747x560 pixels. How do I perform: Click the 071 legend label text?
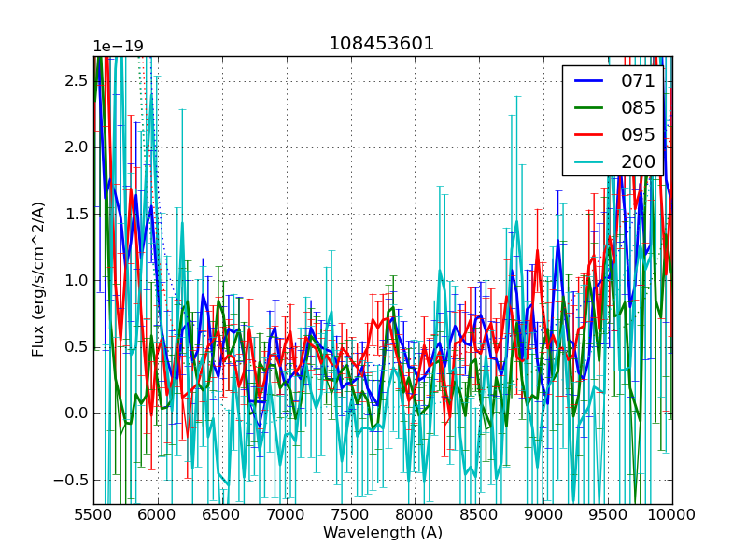(x=638, y=81)
